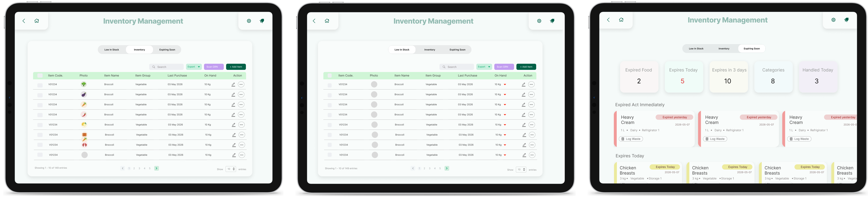
Task: Advance to the next page on the middle tablet
Action: 446,168
